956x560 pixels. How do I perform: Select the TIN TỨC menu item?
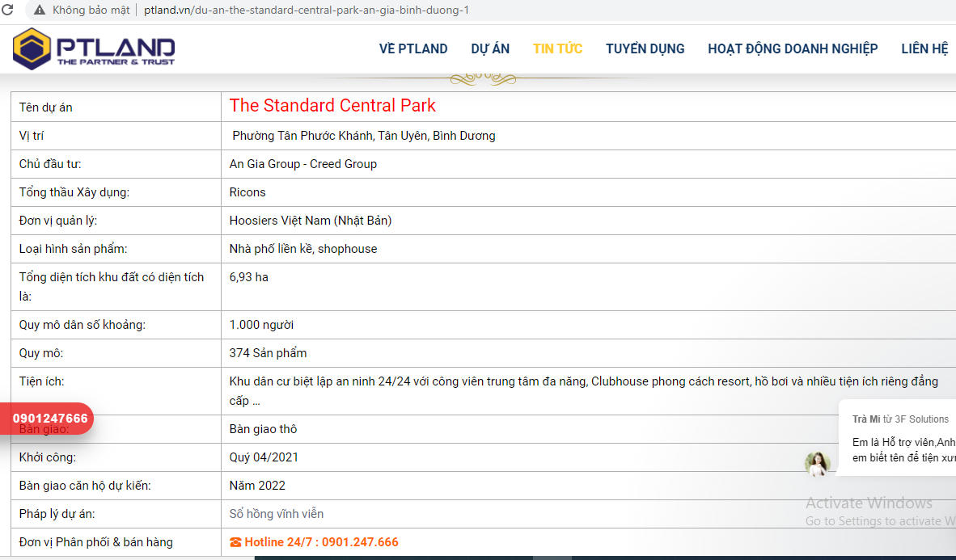coord(557,48)
